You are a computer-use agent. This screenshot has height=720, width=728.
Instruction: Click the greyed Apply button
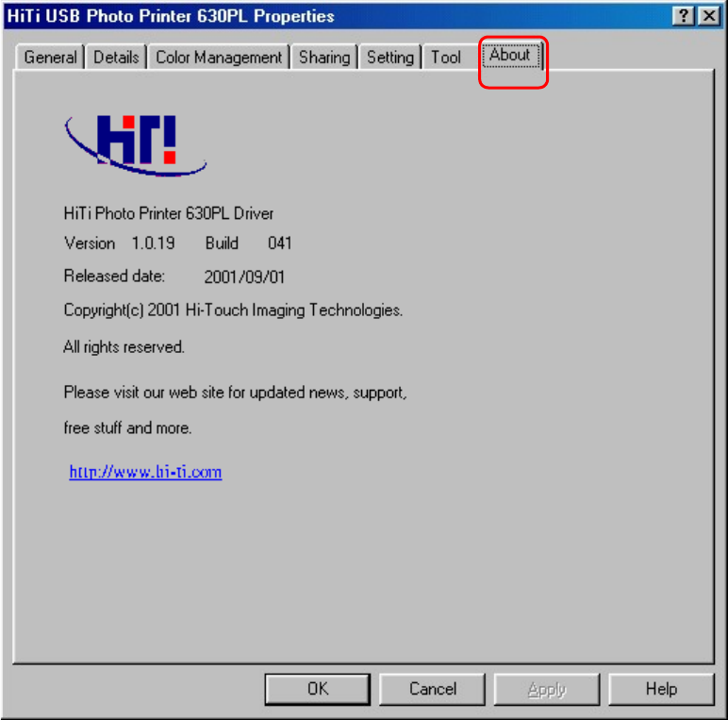coord(546,689)
